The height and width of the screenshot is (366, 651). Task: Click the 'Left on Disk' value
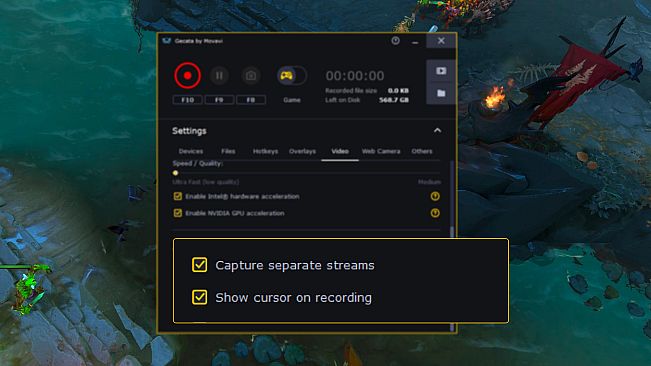coord(394,100)
